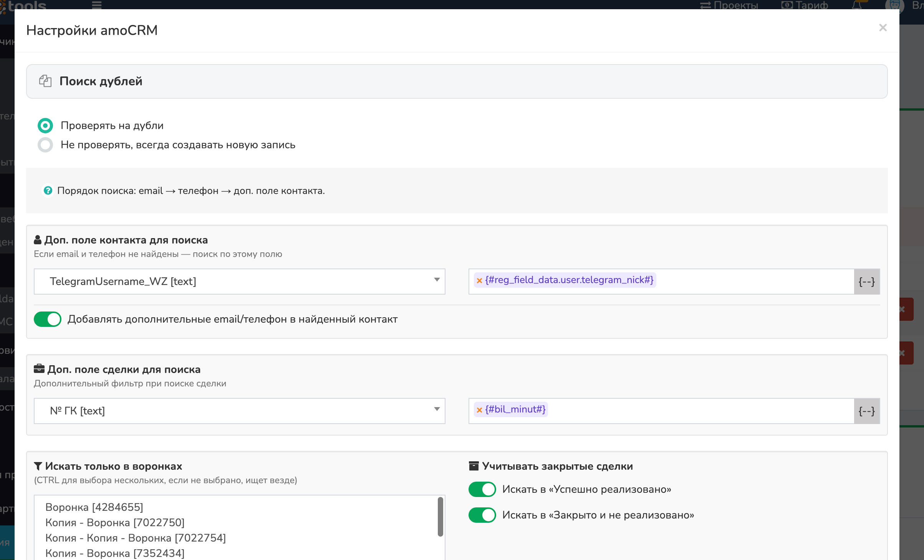Click the hamburger menu icon
Screen dimensions: 924x560
(x=97, y=5)
